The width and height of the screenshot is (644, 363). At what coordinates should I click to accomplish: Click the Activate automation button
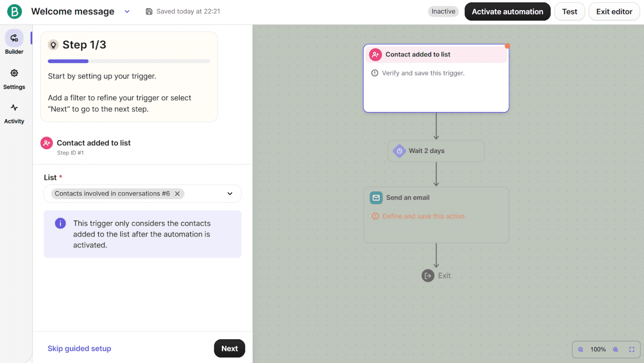(507, 12)
